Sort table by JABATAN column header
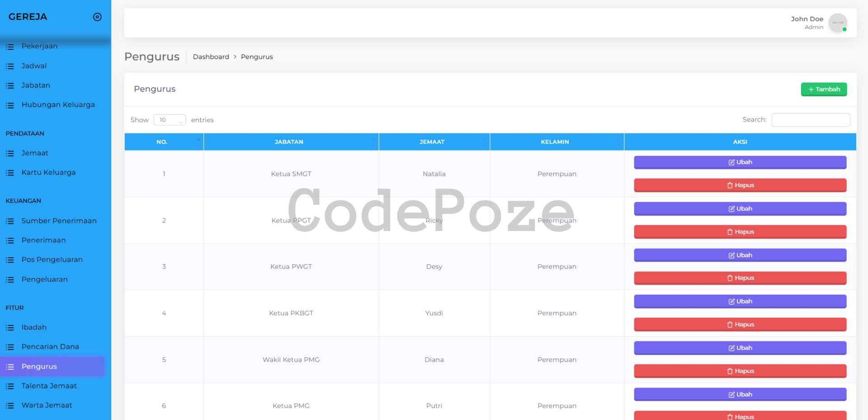868x420 pixels. tap(289, 142)
